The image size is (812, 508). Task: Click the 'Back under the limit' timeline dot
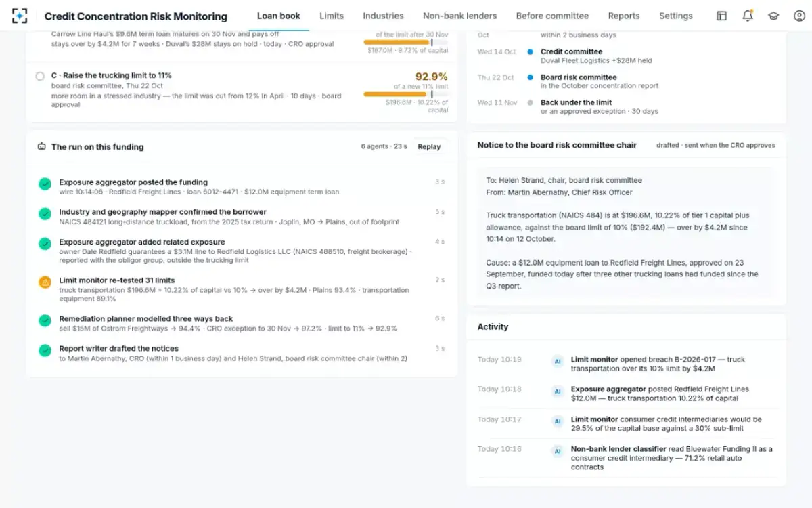530,103
